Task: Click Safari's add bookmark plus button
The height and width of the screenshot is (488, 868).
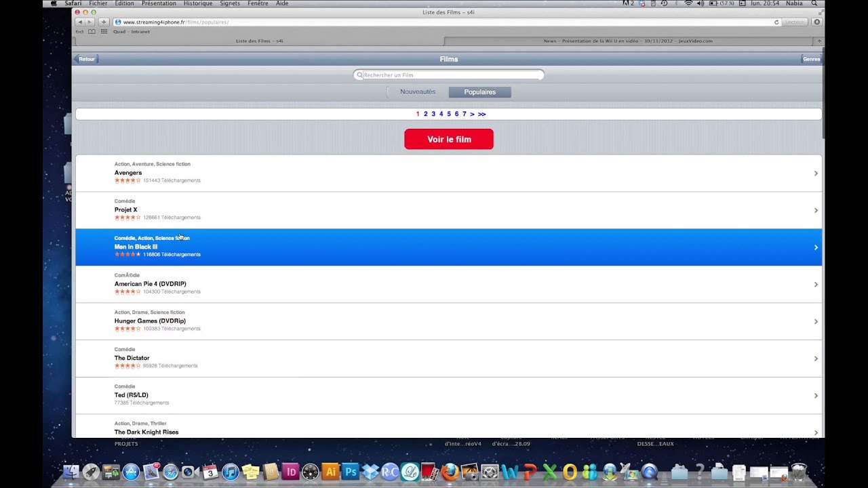Action: 104,22
